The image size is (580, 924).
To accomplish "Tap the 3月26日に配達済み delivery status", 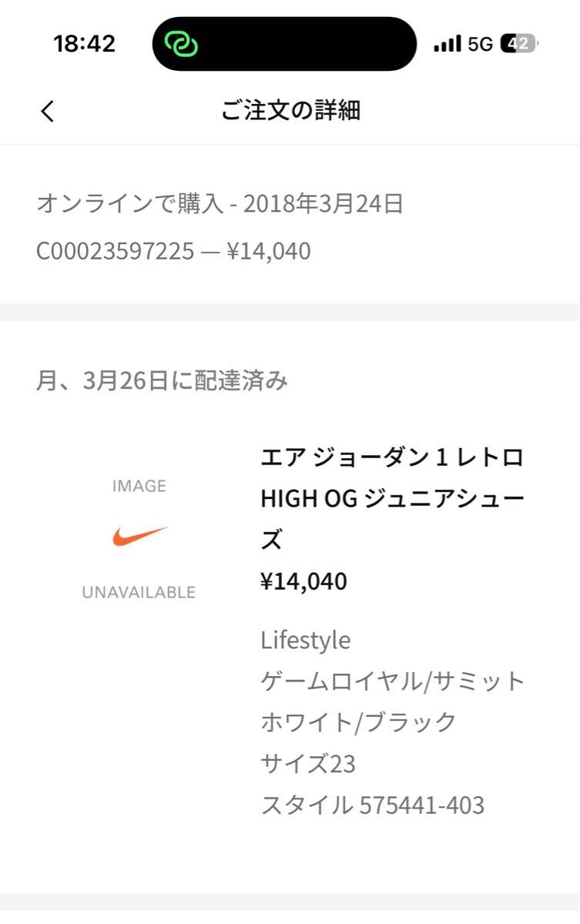I will click(162, 381).
